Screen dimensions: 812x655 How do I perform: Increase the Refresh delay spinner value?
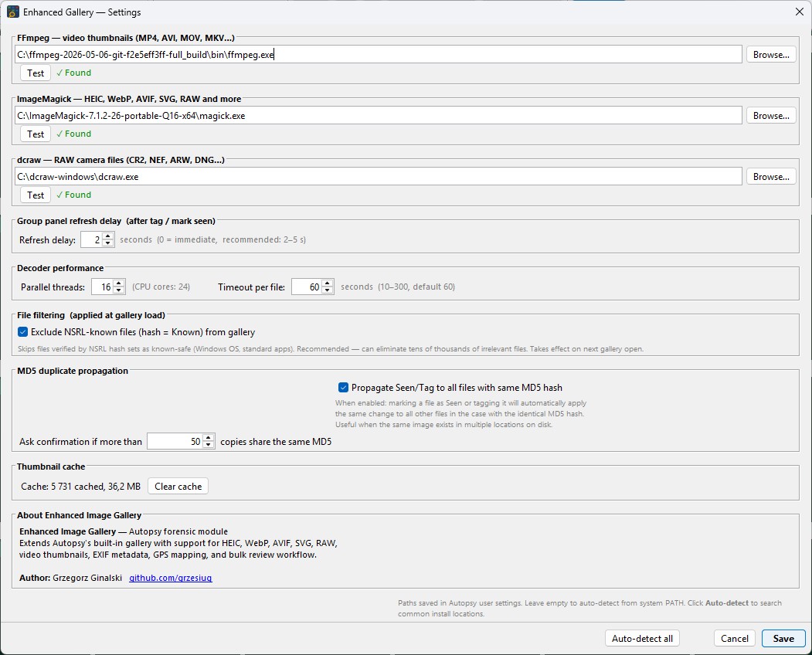[x=107, y=236]
